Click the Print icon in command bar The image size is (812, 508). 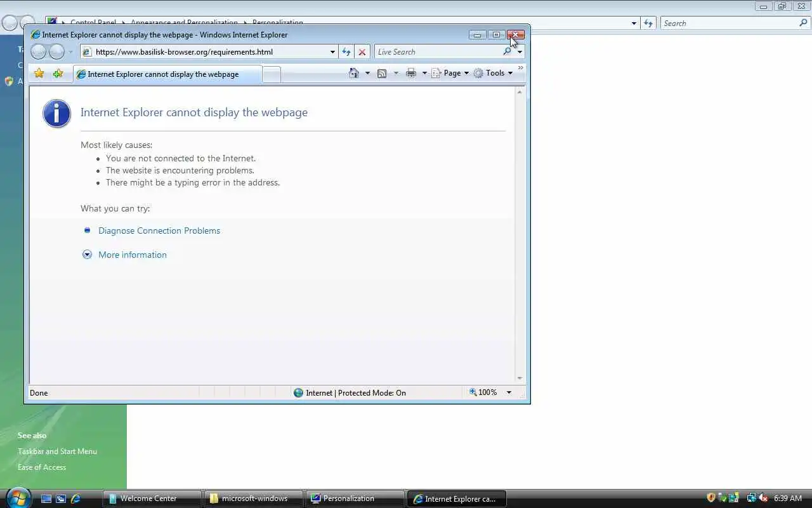pos(411,73)
